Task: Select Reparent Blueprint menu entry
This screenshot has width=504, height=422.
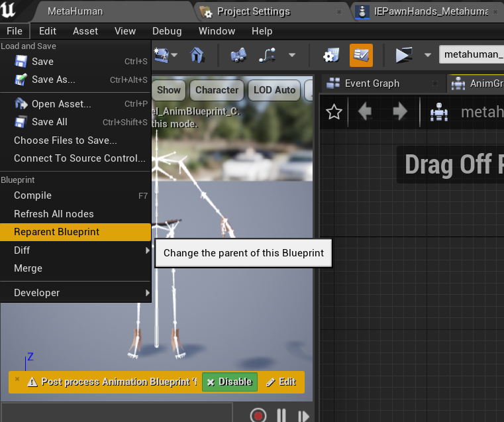Action: [x=76, y=232]
